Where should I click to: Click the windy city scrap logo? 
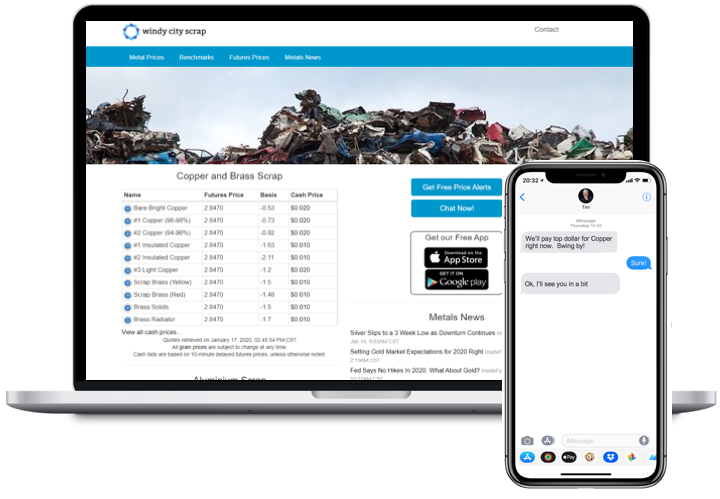[x=164, y=31]
